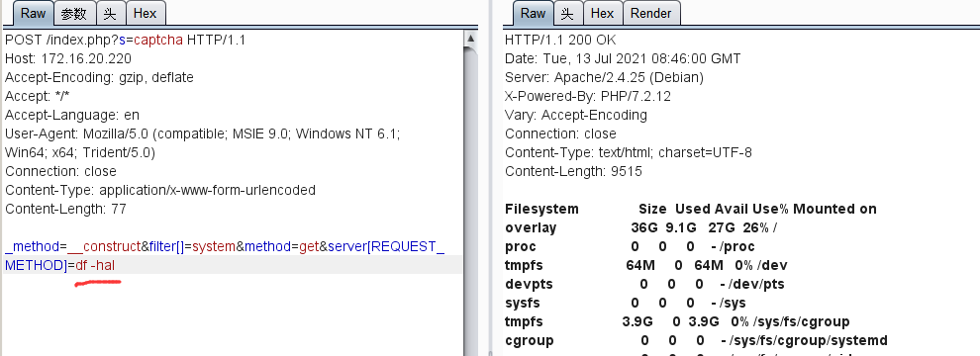Open the response Render tab
Image resolution: width=980 pixels, height=356 pixels.
tap(651, 13)
